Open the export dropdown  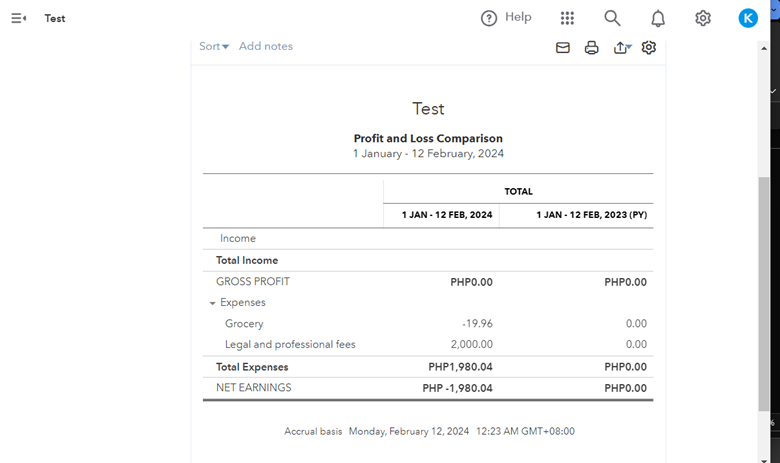coord(622,47)
